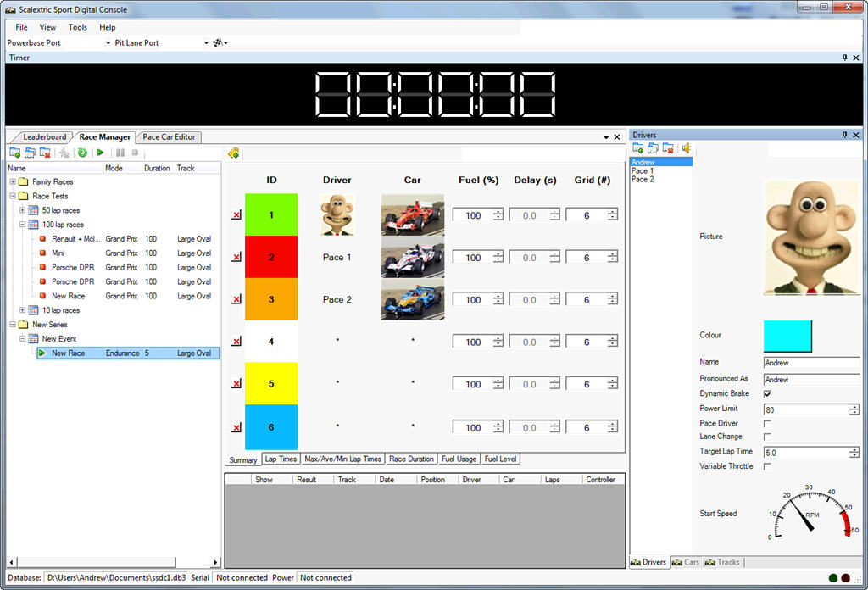This screenshot has width=868, height=590.
Task: Click the Wallace driver picture in Drivers panel
Action: (x=810, y=237)
